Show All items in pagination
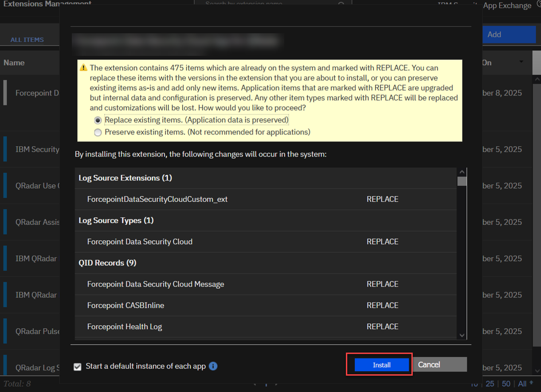Viewport: 541px width, 392px height. pyautogui.click(x=522, y=384)
